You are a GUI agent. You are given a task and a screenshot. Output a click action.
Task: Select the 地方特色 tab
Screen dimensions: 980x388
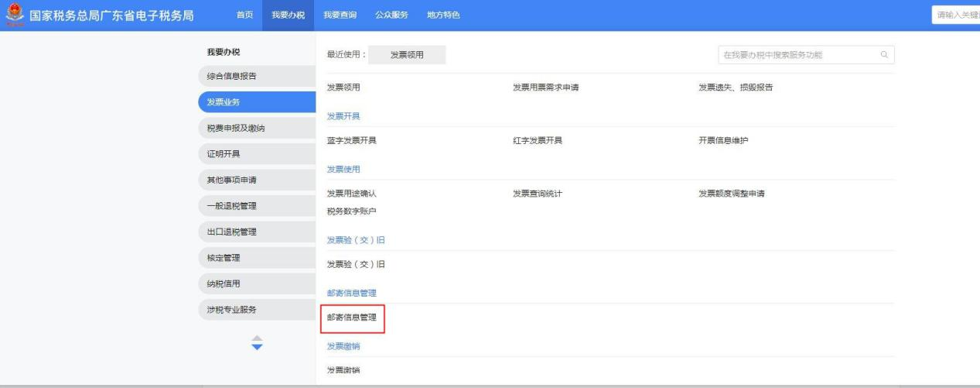click(x=442, y=15)
